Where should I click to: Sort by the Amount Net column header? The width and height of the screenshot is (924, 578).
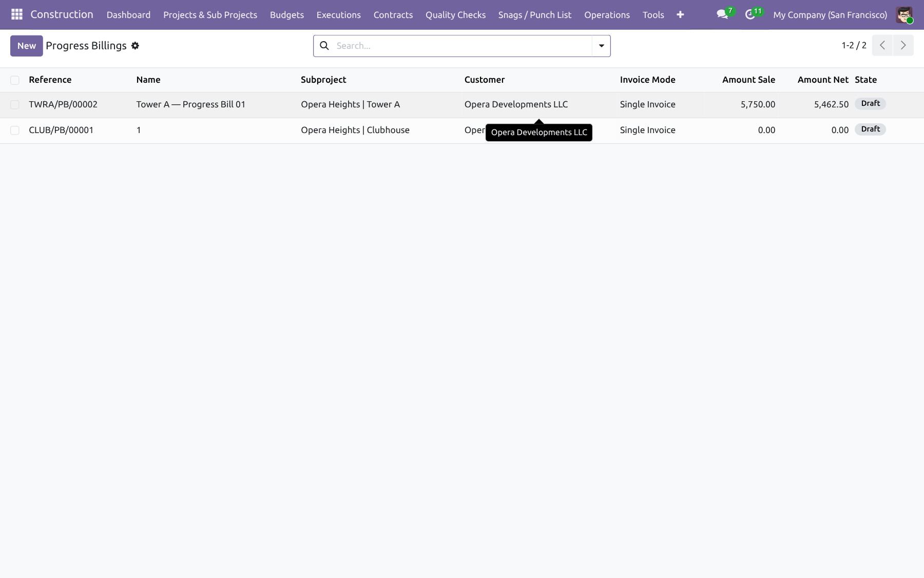pyautogui.click(x=823, y=80)
